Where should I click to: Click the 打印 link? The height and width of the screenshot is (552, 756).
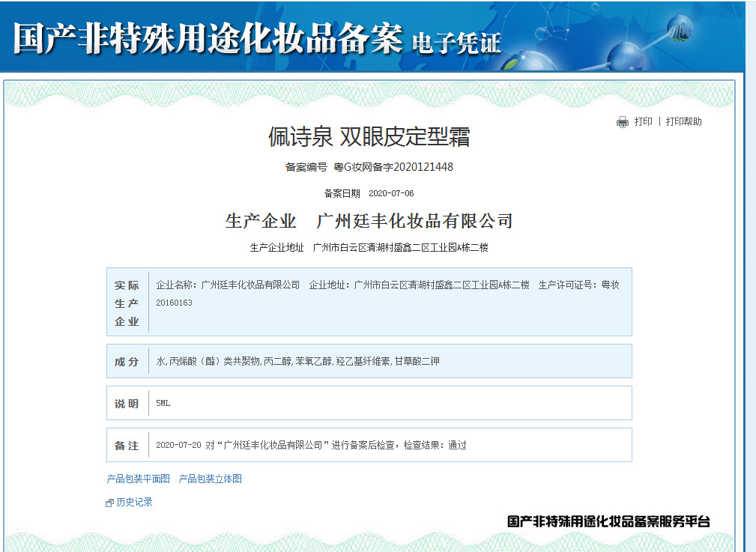pyautogui.click(x=643, y=122)
